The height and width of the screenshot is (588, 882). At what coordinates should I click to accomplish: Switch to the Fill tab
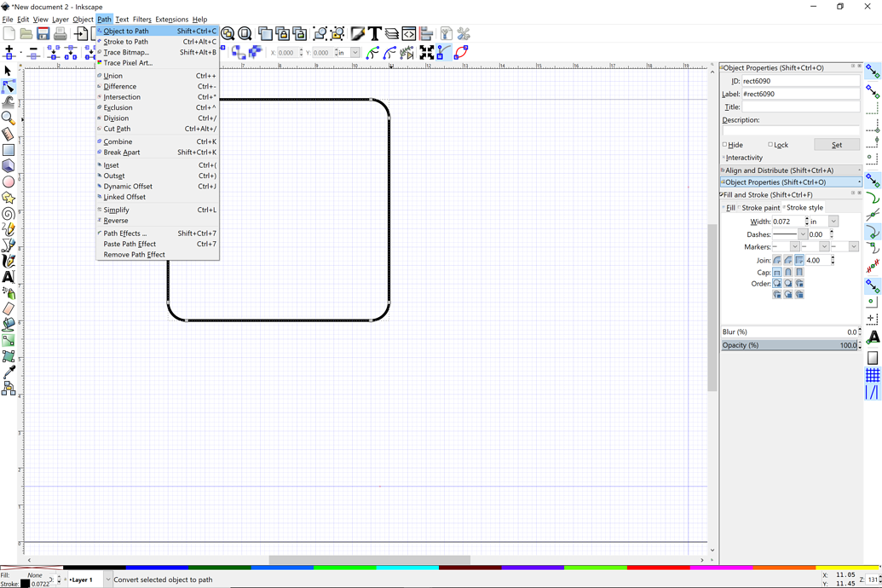click(730, 208)
